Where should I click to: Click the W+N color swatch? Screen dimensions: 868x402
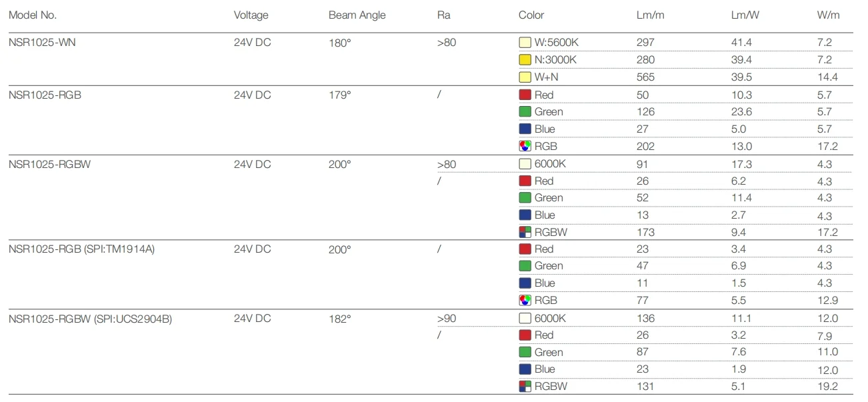[x=525, y=77]
